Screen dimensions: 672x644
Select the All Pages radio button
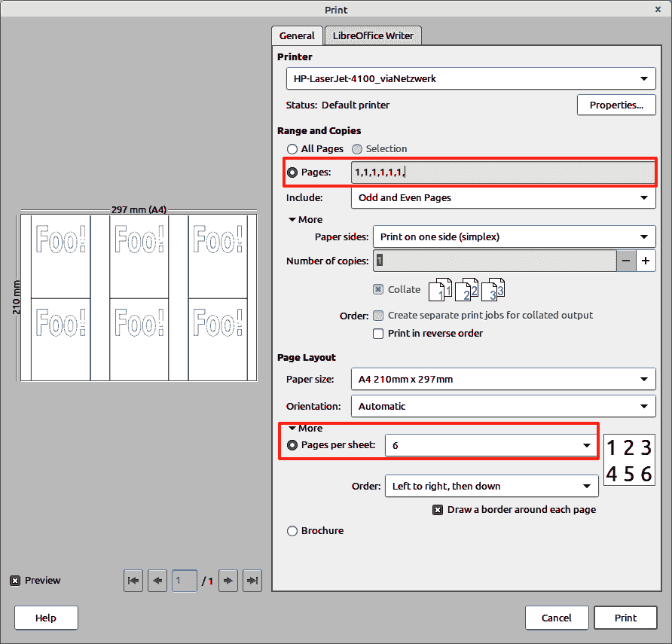pos(292,149)
